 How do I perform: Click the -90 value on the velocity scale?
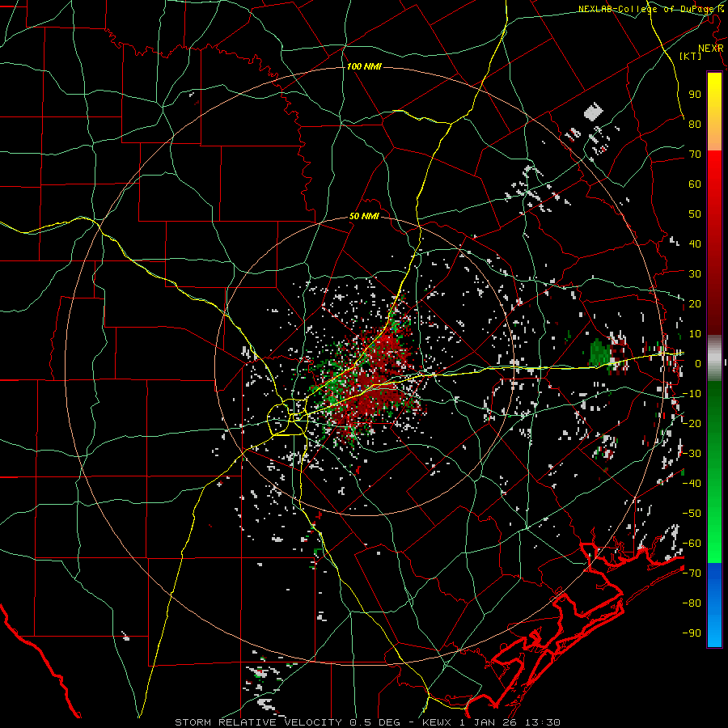[692, 633]
